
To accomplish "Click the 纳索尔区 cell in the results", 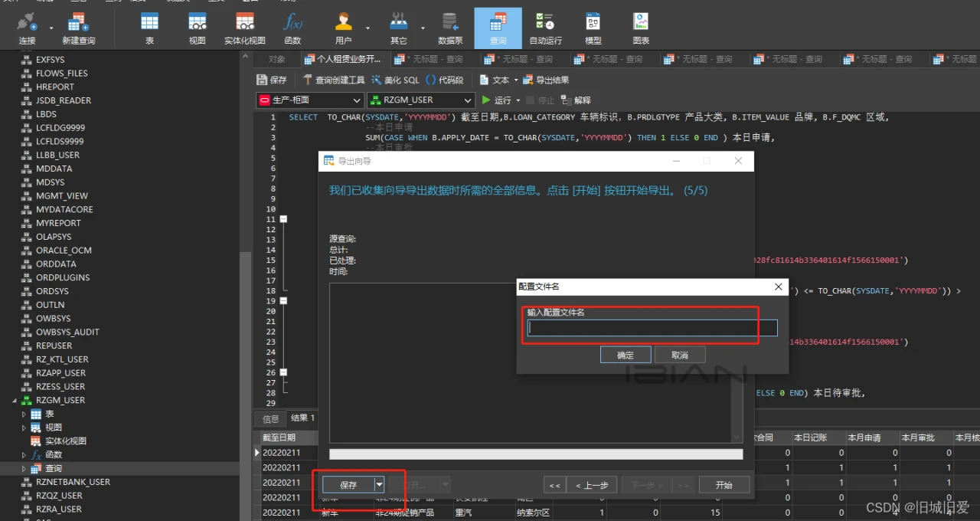I will click(533, 513).
